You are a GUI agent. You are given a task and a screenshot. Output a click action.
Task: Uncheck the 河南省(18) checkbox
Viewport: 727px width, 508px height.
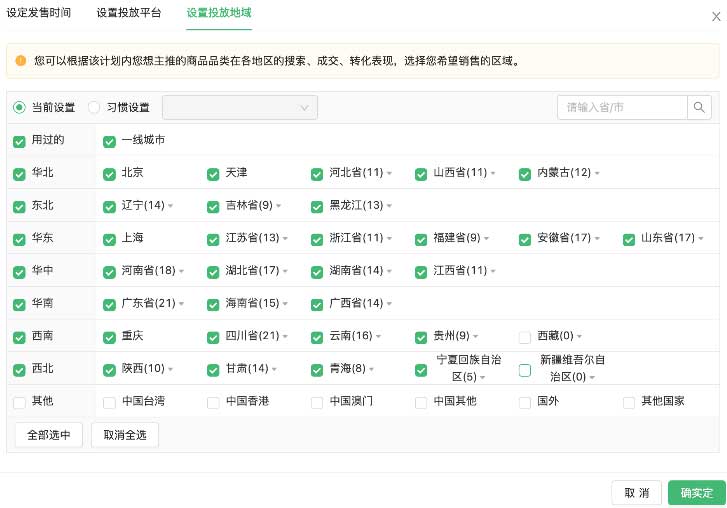click(109, 272)
